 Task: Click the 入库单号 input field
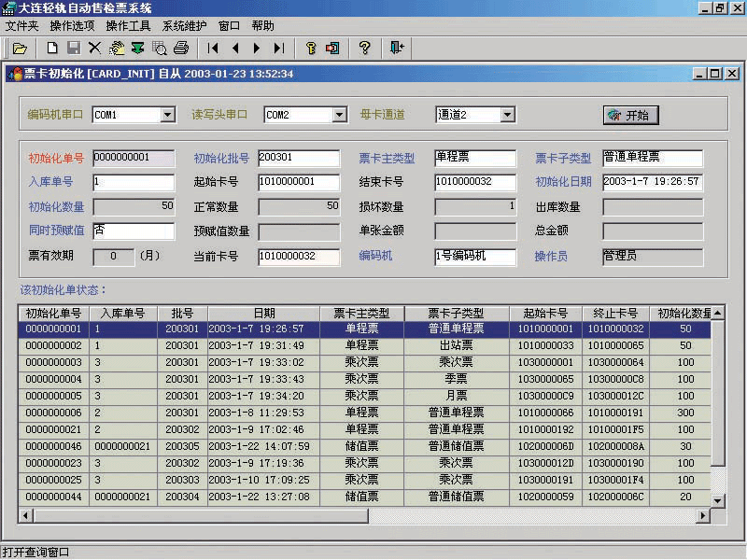[x=133, y=182]
